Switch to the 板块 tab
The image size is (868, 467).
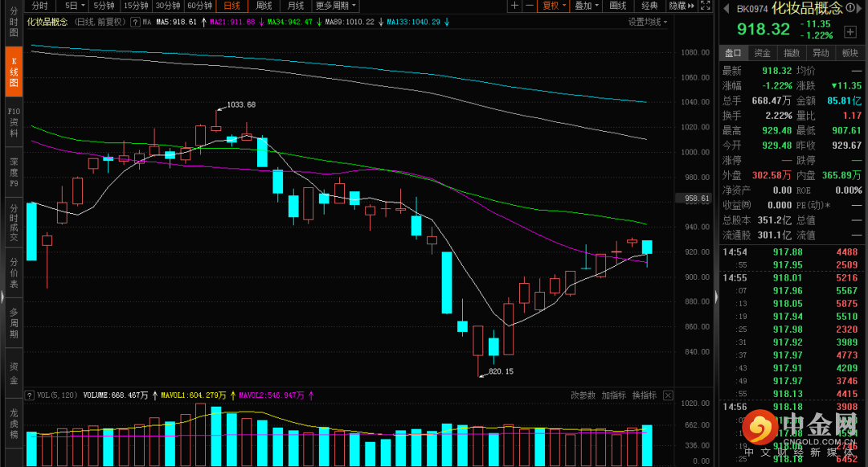(x=850, y=53)
